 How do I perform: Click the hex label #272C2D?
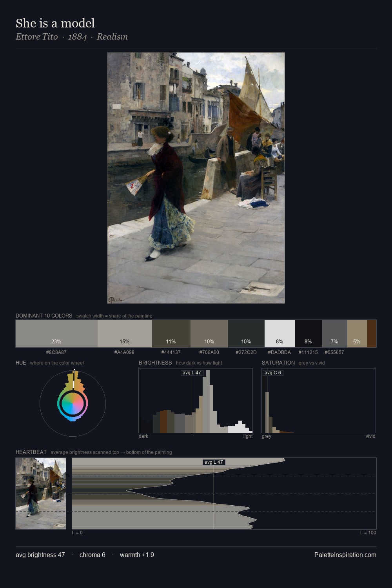click(x=246, y=352)
